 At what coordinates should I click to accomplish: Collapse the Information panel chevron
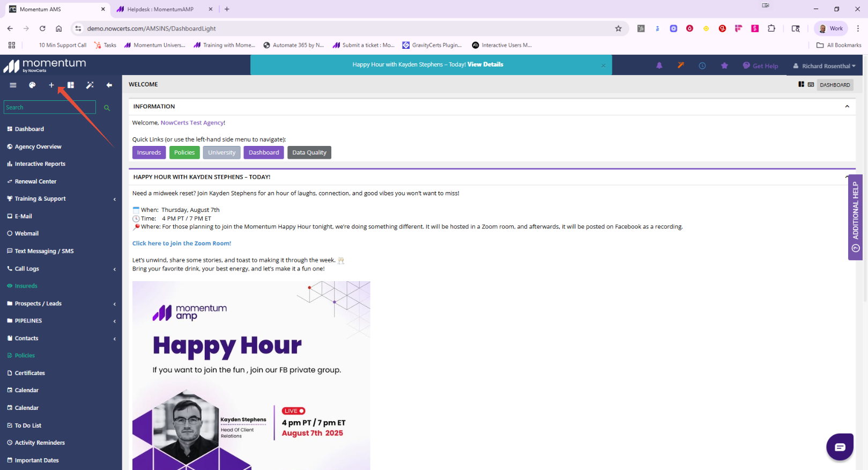click(x=847, y=106)
